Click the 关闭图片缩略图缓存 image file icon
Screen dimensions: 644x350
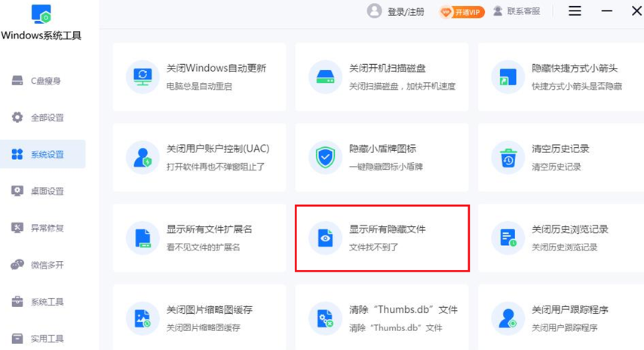pyautogui.click(x=143, y=318)
